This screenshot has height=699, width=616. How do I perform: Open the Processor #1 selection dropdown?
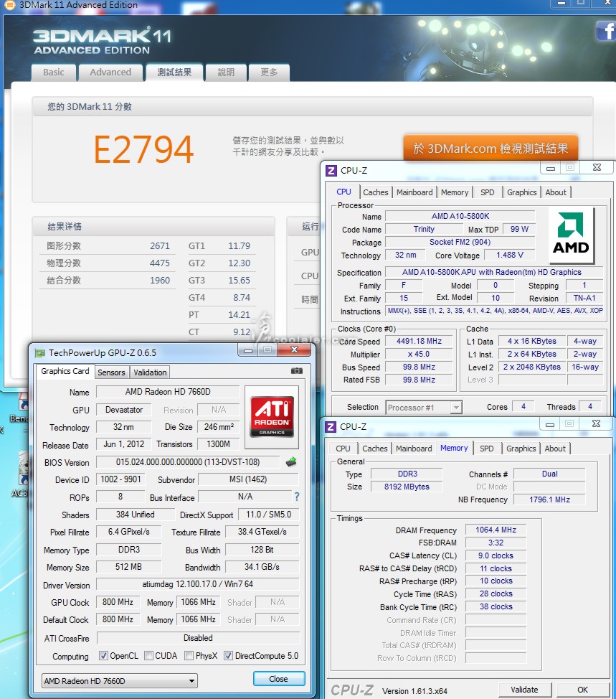(424, 408)
